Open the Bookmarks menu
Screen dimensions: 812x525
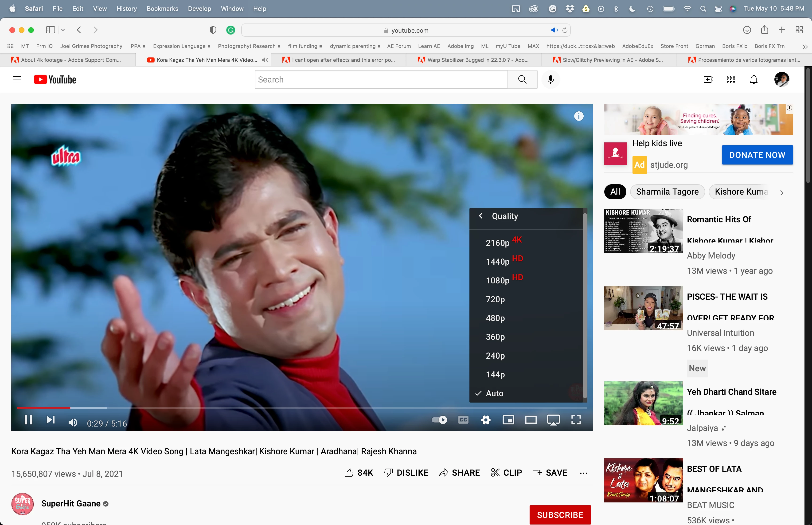[162, 8]
